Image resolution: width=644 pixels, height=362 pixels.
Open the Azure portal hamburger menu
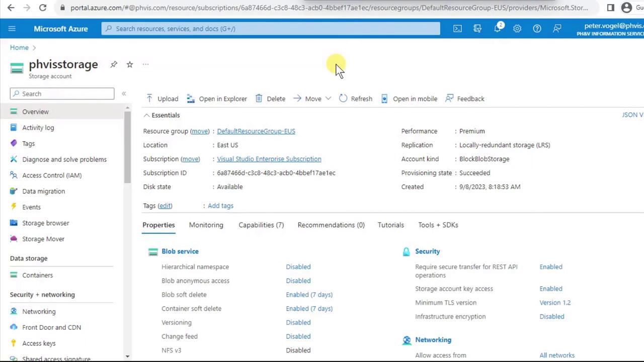pyautogui.click(x=12, y=29)
